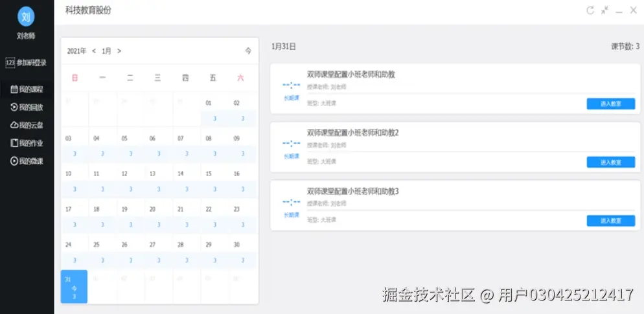Select calendar date 01
This screenshot has width=644, height=314.
click(x=214, y=110)
